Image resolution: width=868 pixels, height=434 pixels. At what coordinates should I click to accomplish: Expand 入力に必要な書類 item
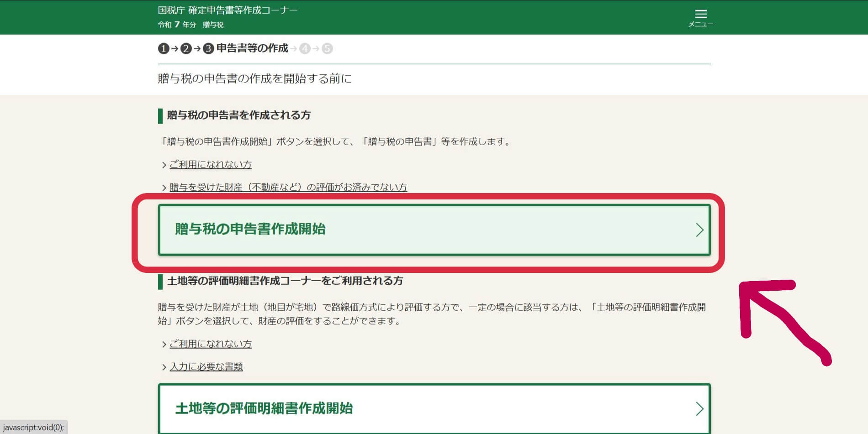pyautogui.click(x=207, y=366)
